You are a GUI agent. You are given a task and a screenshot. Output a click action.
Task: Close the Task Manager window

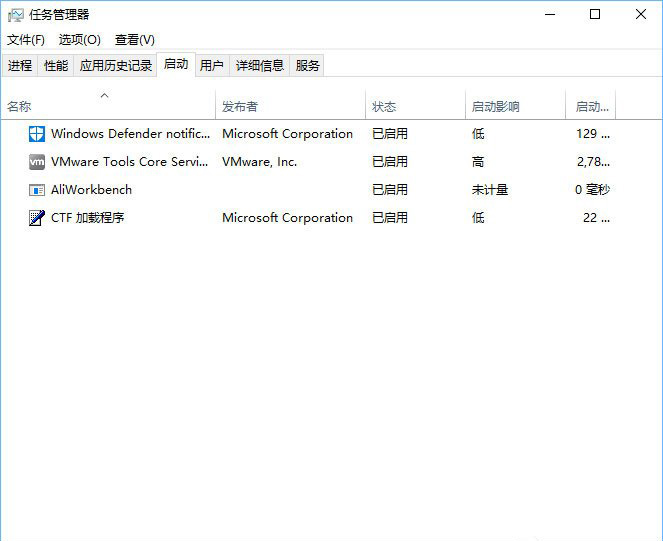click(640, 15)
